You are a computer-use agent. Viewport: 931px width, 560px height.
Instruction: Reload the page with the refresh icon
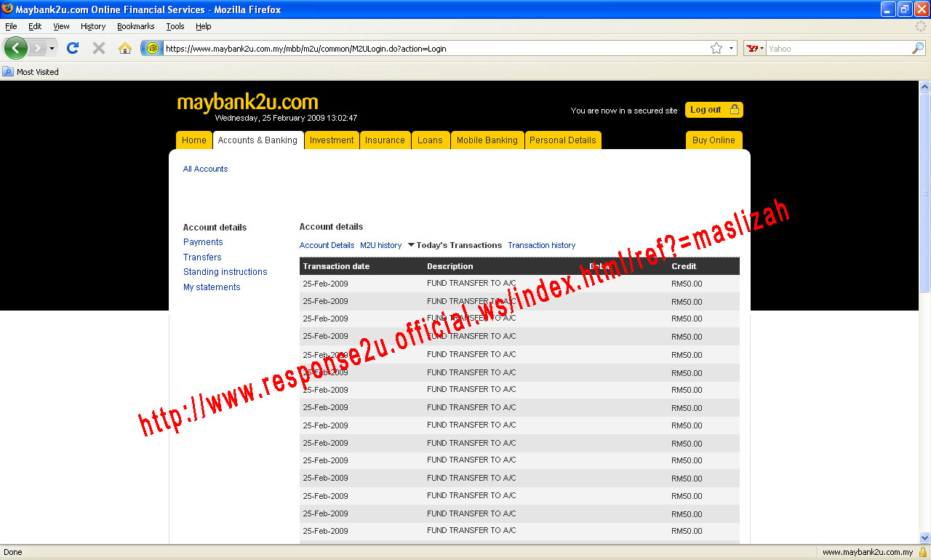coord(72,48)
